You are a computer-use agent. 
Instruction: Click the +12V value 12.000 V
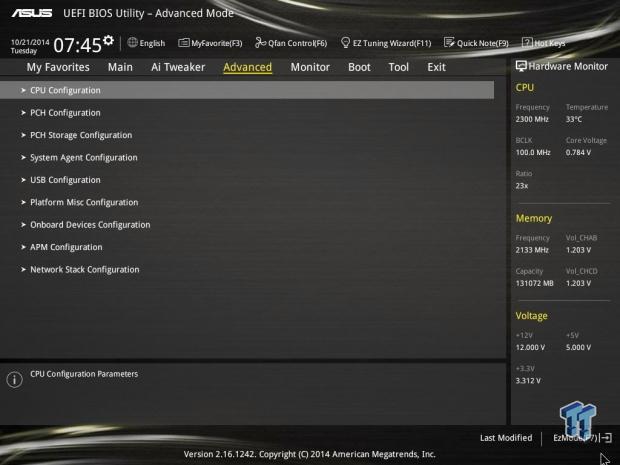tap(530, 348)
